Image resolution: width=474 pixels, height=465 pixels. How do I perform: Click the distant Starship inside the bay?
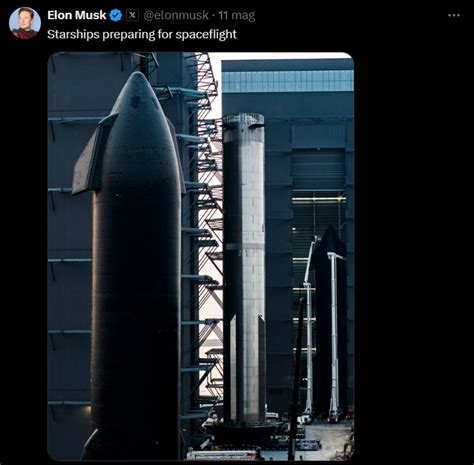pos(328,320)
